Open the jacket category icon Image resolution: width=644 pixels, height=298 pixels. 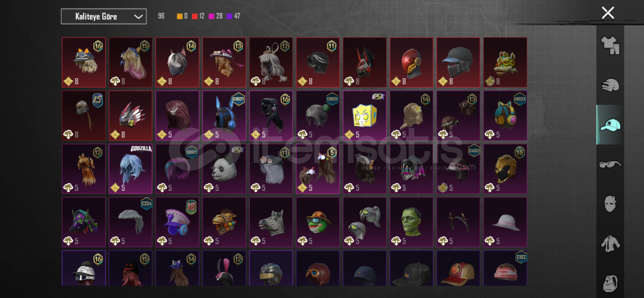610,244
